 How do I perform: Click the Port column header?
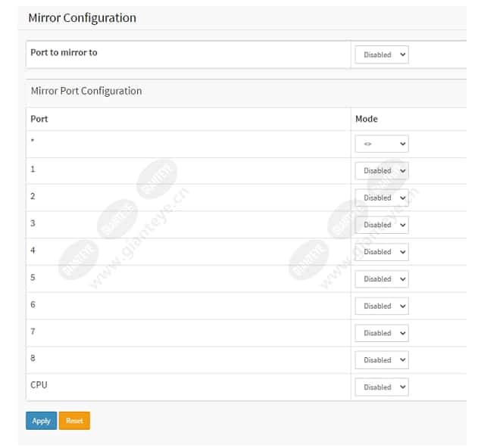[39, 119]
